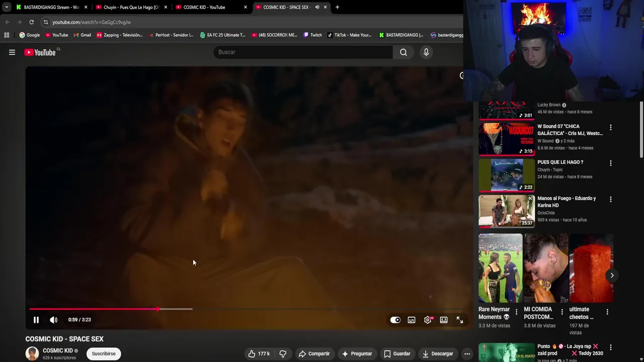Screen dimensions: 644x362
Task: Open the PerHost - Servidor bookmark
Action: tap(171, 35)
